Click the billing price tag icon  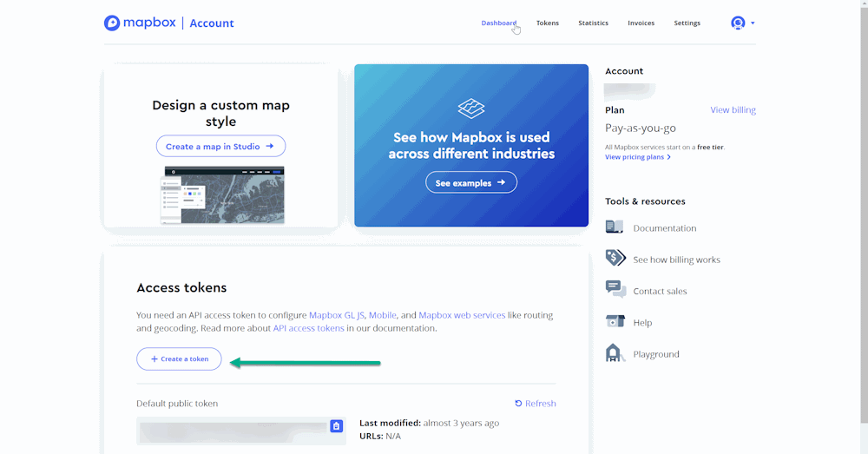pyautogui.click(x=615, y=258)
